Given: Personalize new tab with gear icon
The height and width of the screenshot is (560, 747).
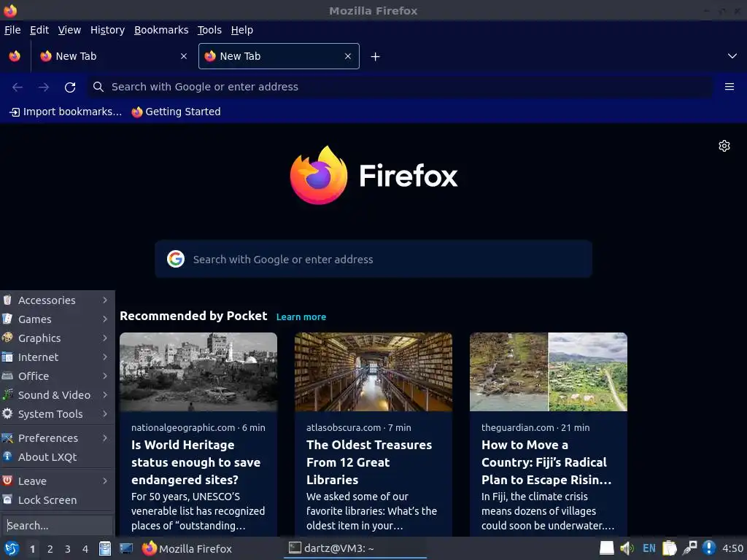Looking at the screenshot, I should point(724,146).
